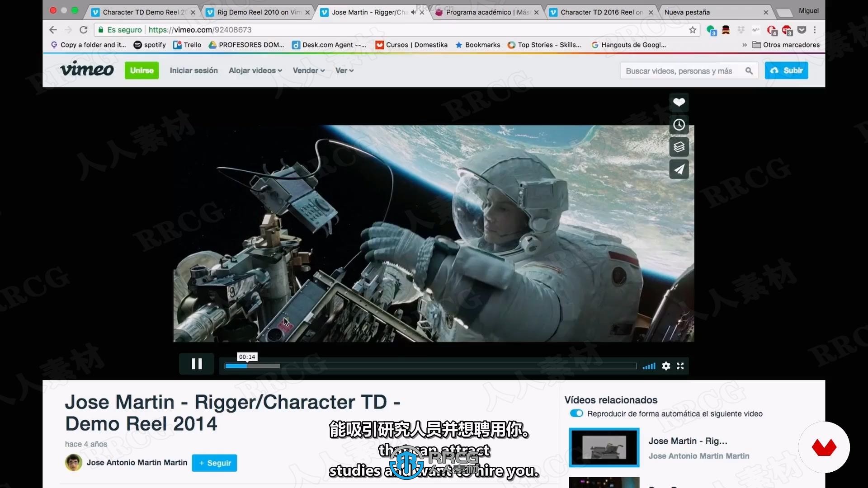The image size is (868, 488).
Task: Click Iniciar sesión link
Action: coord(193,70)
